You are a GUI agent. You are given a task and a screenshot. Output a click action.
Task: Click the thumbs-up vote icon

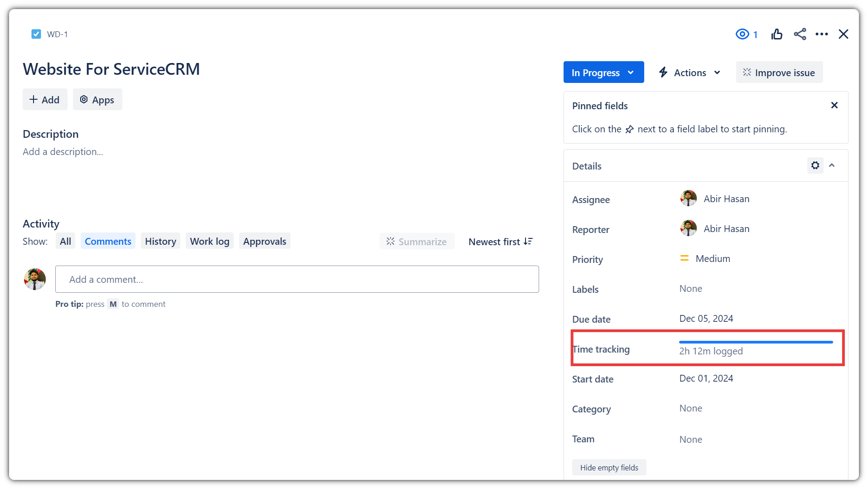click(776, 34)
